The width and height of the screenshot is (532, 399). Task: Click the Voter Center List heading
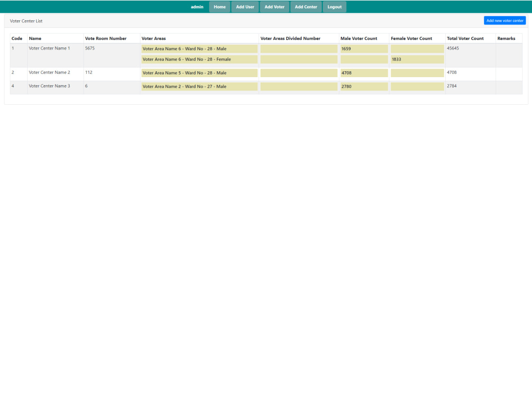pos(26,21)
